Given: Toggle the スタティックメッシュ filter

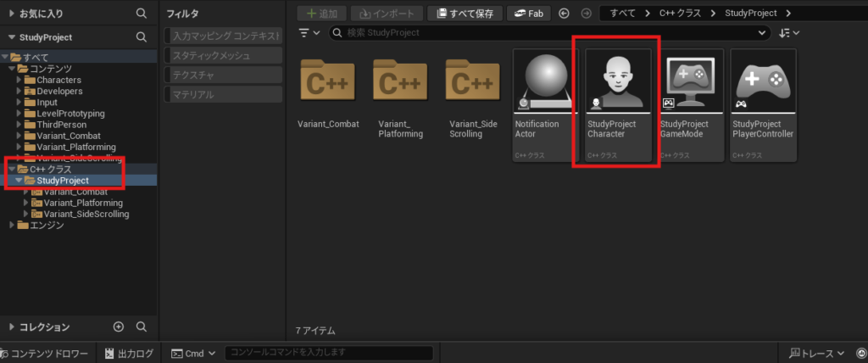Looking at the screenshot, I should pos(224,55).
